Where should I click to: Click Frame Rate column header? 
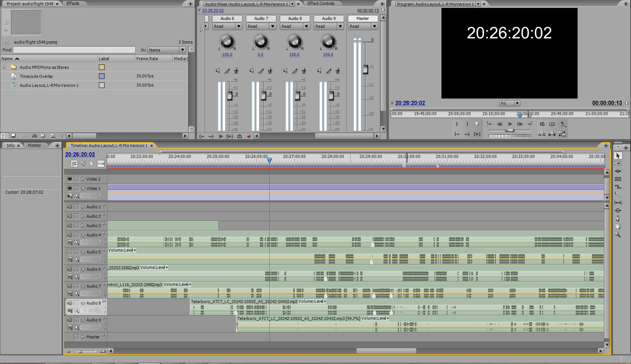(x=147, y=59)
